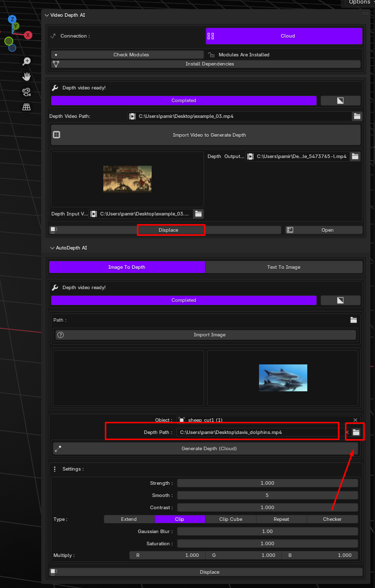Screen dimensions: 375x588
Task: Select the Clip type option
Action: click(180, 519)
